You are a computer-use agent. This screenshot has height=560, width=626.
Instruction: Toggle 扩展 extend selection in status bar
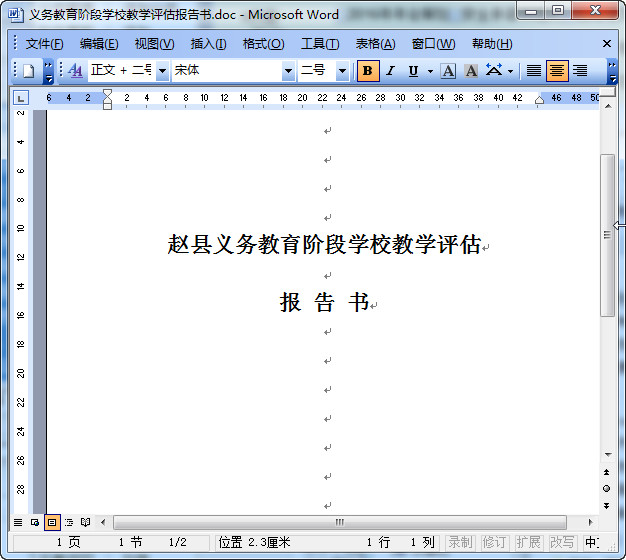coord(528,542)
